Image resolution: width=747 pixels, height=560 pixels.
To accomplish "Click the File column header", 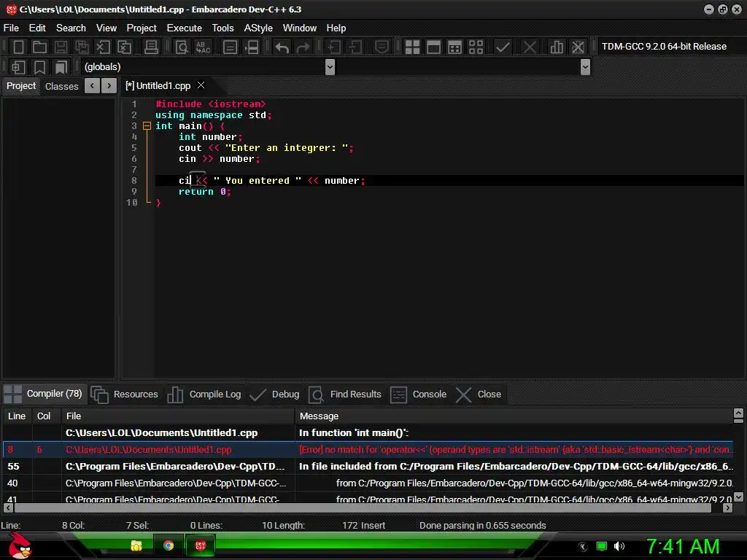I will pyautogui.click(x=178, y=416).
